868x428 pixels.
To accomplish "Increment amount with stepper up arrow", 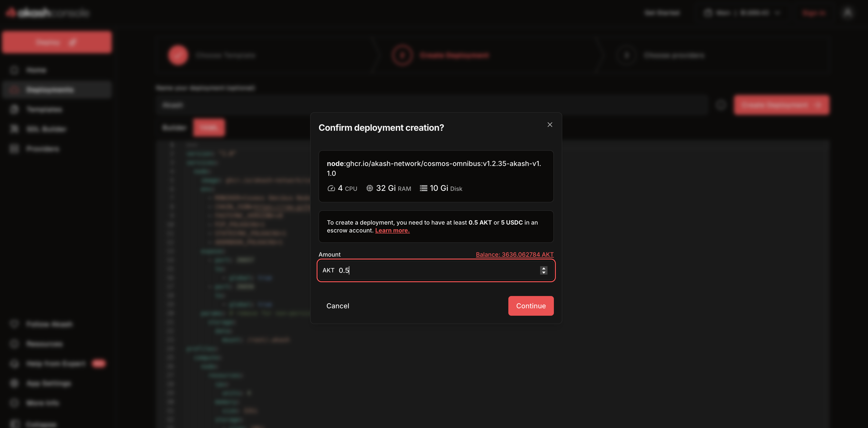I will (544, 268).
